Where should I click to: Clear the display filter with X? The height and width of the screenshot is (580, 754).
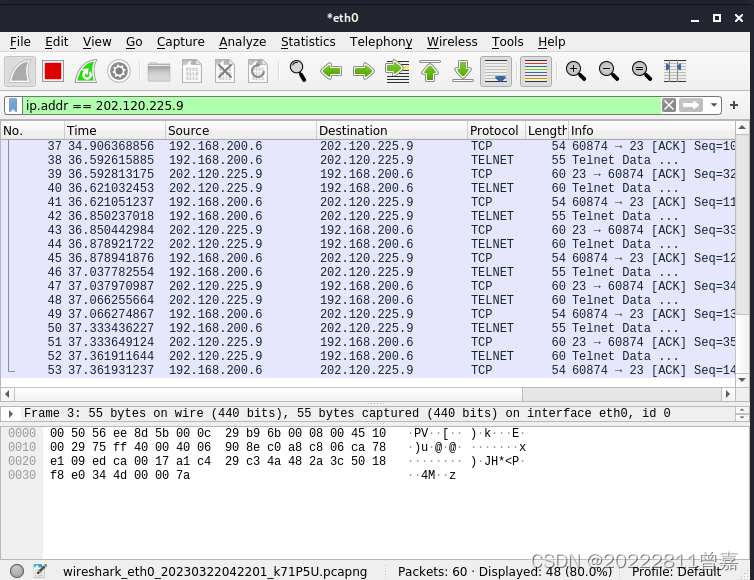pos(668,105)
